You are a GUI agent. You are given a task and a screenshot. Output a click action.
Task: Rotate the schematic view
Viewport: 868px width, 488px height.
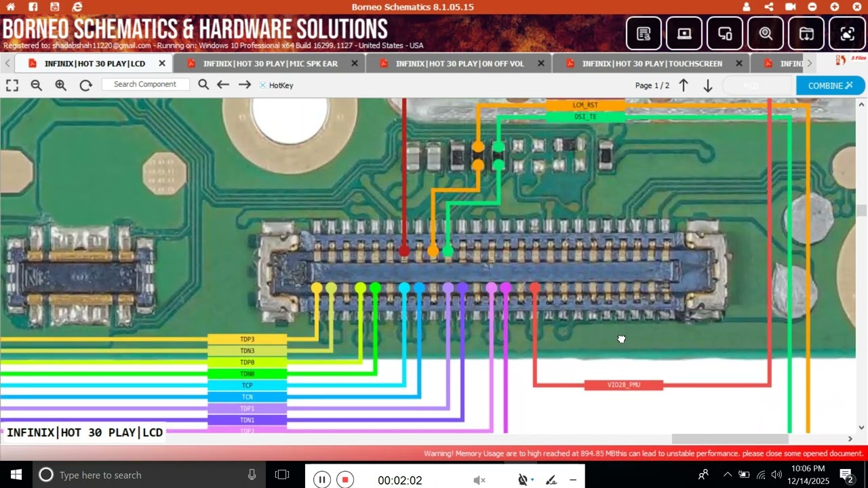pos(85,85)
